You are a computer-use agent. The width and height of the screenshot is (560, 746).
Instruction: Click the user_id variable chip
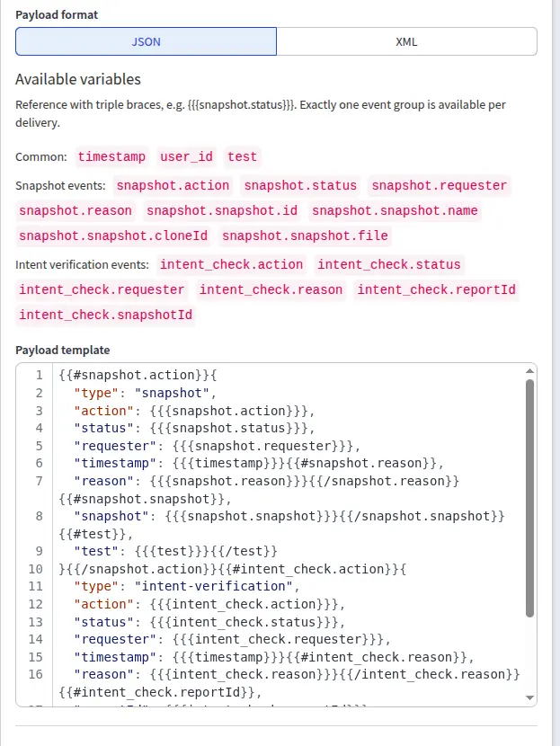click(186, 156)
